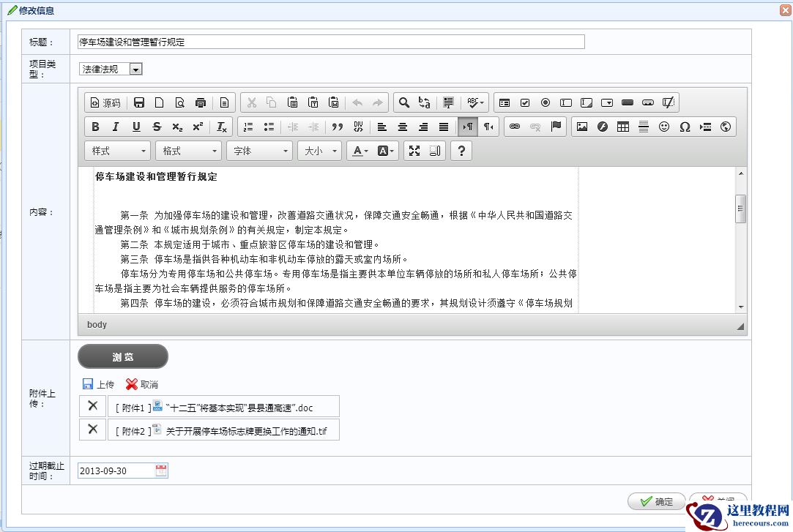This screenshot has width=793, height=532.
Task: Toggle strikethrough formatting
Action: click(157, 127)
